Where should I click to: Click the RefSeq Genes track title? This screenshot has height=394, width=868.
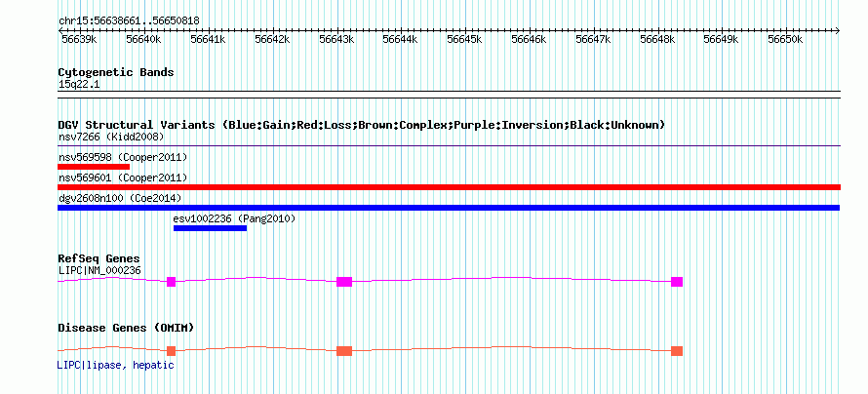tap(99, 259)
